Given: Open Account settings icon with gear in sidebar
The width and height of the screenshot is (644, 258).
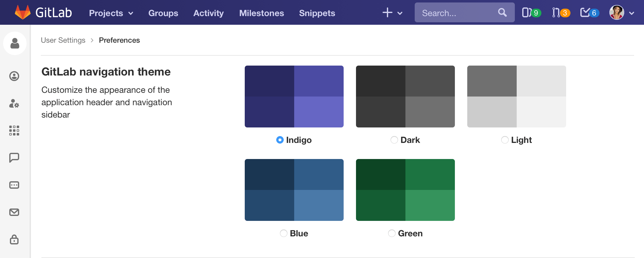Looking at the screenshot, I should point(14,103).
